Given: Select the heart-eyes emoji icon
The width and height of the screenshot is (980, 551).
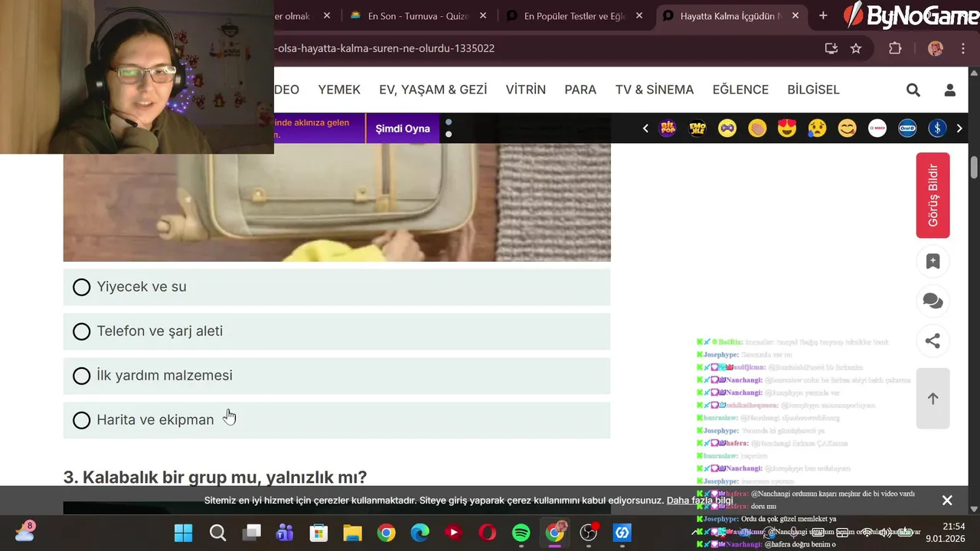Looking at the screenshot, I should coord(787,129).
